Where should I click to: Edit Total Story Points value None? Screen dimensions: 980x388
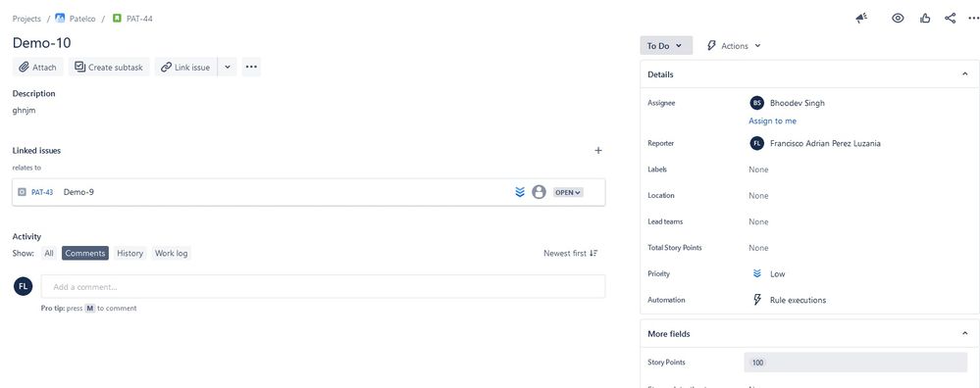[x=758, y=248]
